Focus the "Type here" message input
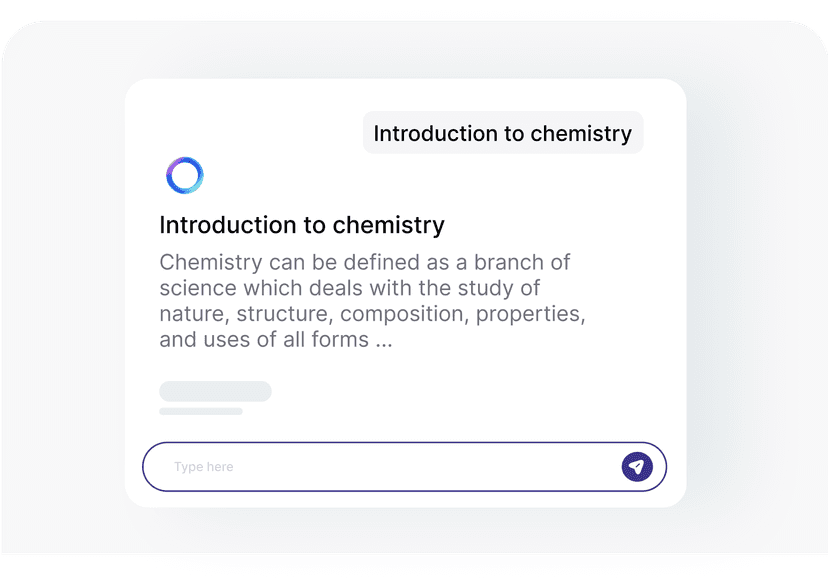Screen dimensions: 828x586 pos(390,467)
